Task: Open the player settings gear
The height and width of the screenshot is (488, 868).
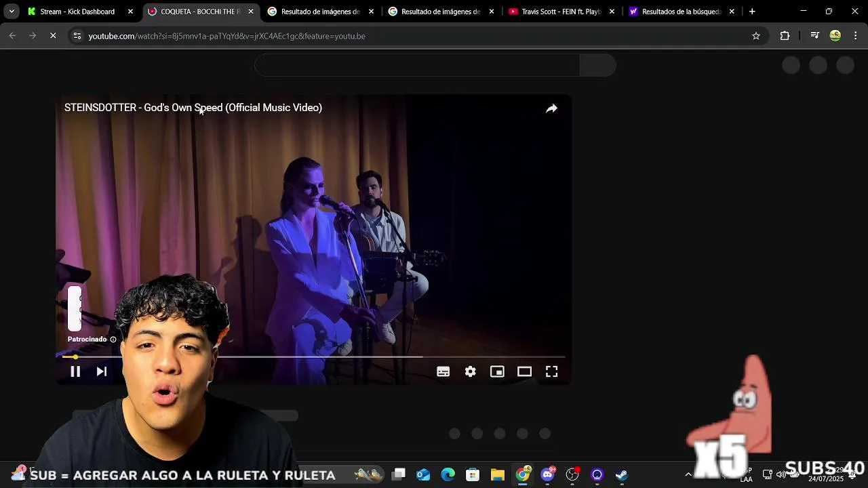Action: (x=471, y=371)
